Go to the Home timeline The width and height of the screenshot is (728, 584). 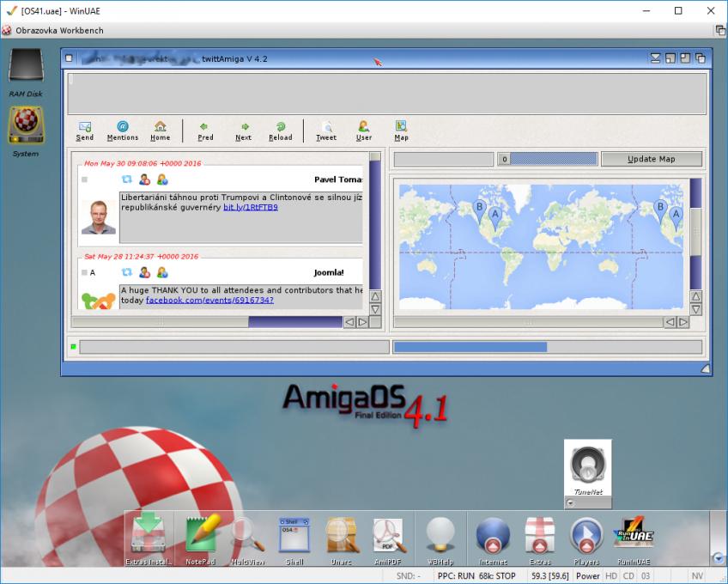pyautogui.click(x=161, y=130)
